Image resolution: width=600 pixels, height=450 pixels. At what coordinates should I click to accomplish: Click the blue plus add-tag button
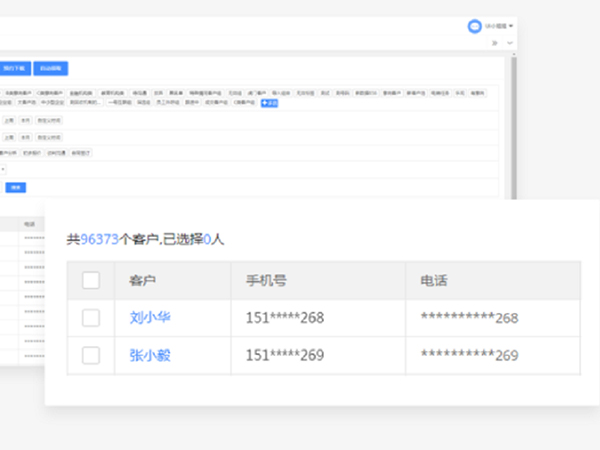[x=269, y=102]
